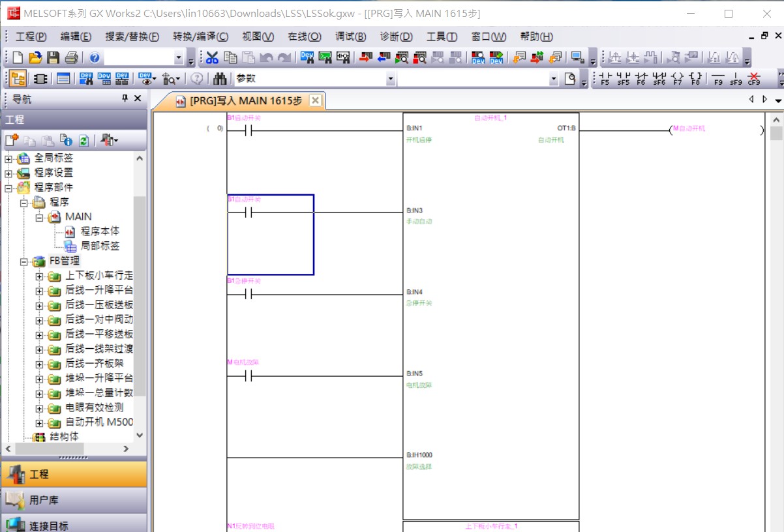Toggle the 连接目标 navigation pane
The height and width of the screenshot is (532, 784).
73,524
